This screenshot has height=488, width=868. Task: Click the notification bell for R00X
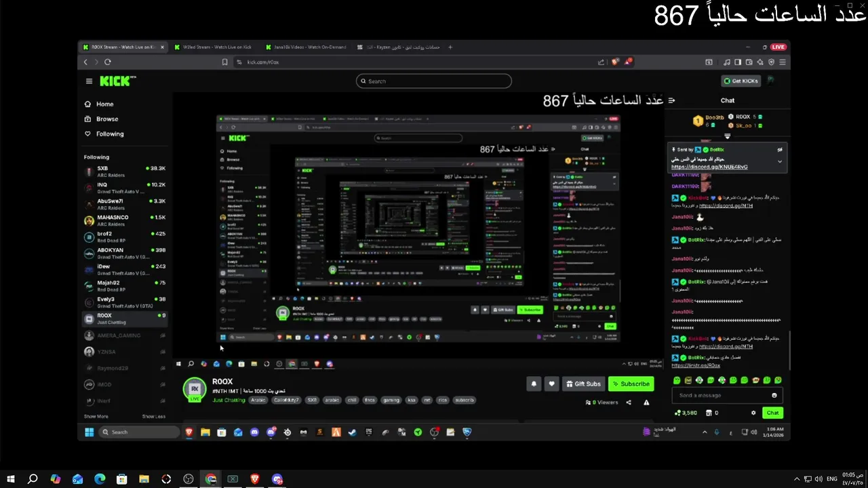point(534,384)
